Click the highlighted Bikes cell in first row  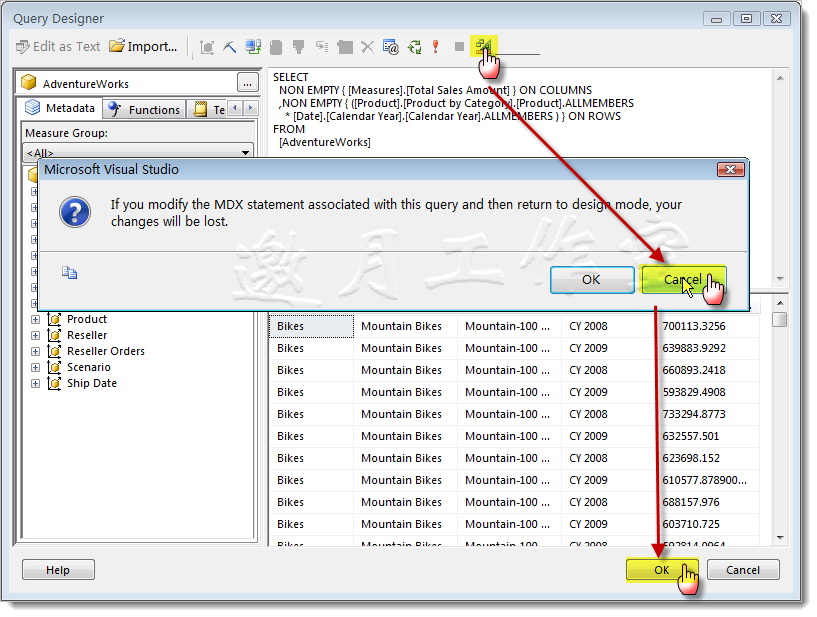[x=312, y=326]
